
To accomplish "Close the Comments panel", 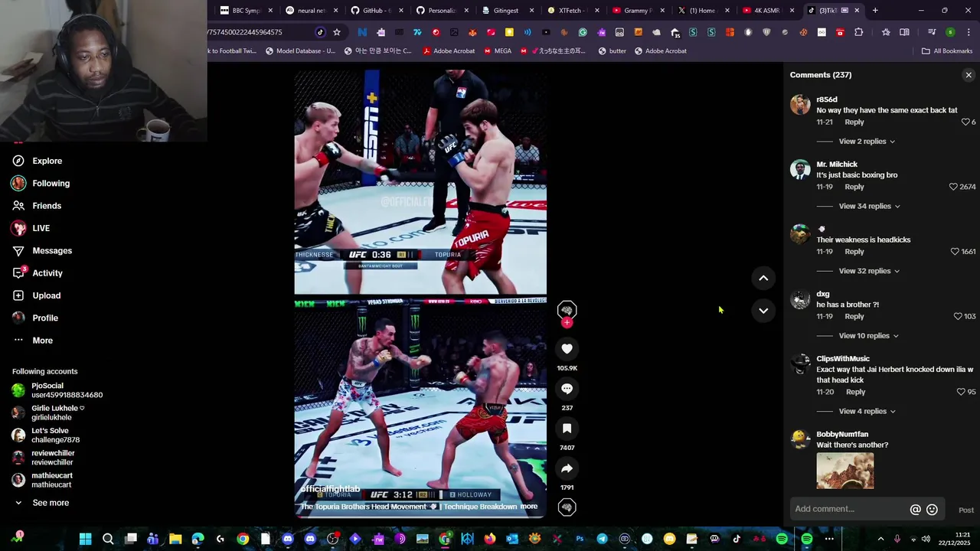I will [969, 75].
